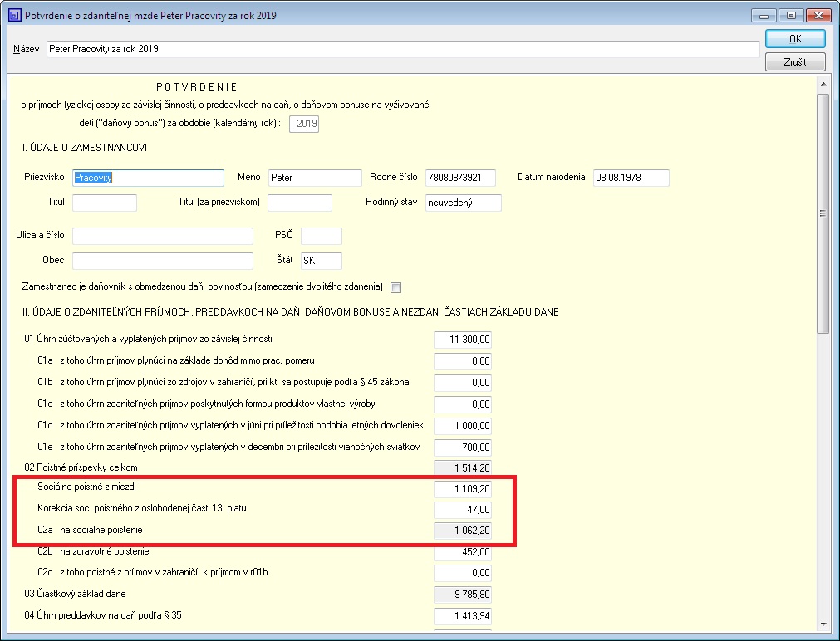Screen dimensions: 840x641
Task: Click the window icon in the title bar
Action: coord(14,15)
